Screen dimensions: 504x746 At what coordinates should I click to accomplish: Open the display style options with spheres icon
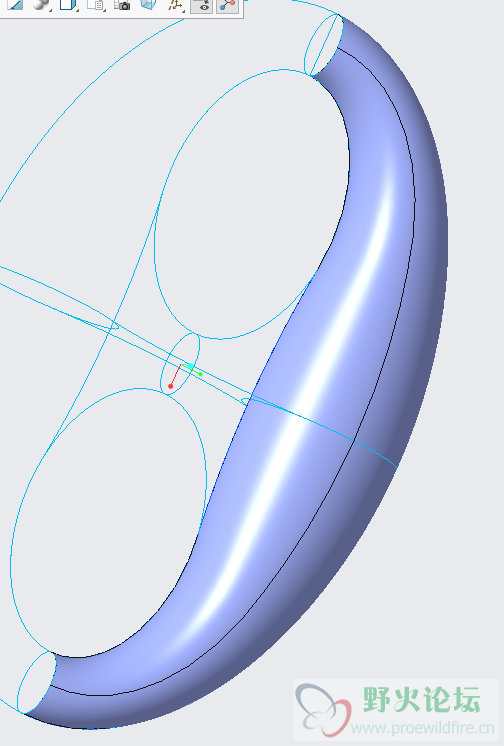(x=41, y=4)
